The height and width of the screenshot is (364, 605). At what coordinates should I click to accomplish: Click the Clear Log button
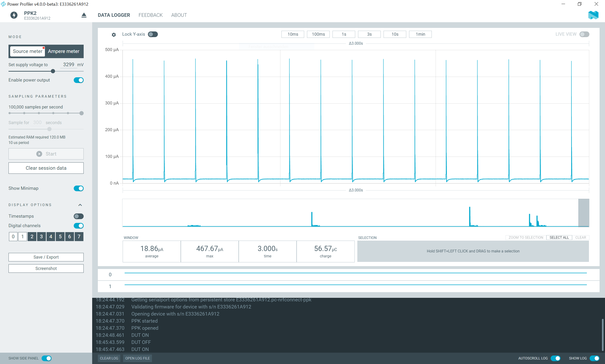coord(109,358)
